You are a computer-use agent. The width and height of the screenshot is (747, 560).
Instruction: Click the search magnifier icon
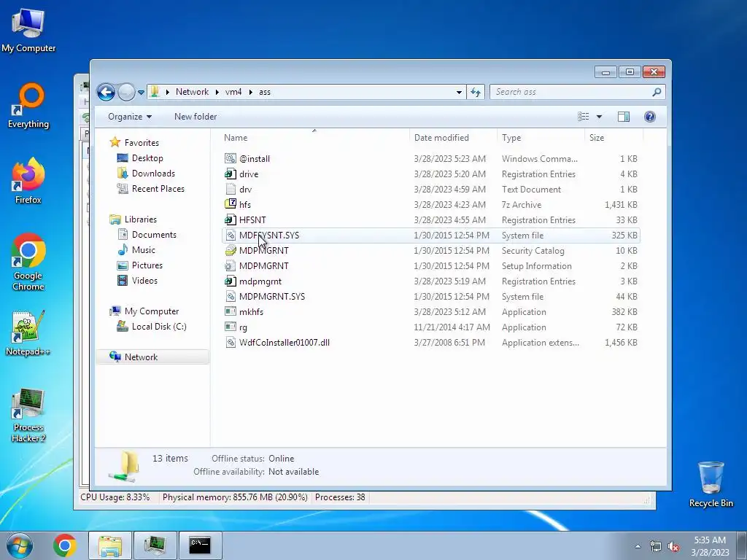point(657,92)
